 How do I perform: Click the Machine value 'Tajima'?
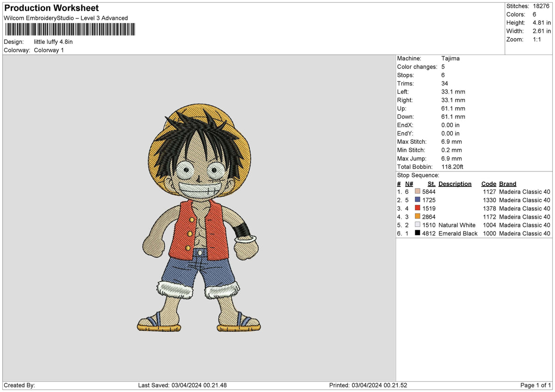tap(450, 59)
